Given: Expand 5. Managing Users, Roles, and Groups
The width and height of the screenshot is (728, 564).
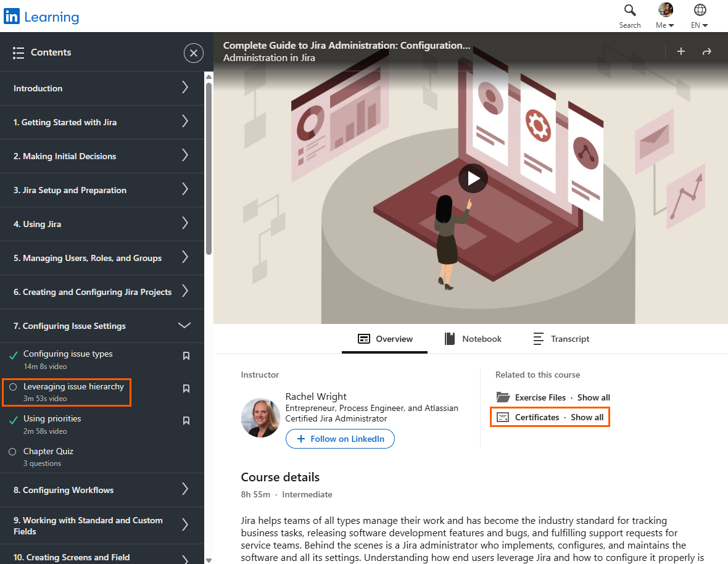Looking at the screenshot, I should pos(102,258).
